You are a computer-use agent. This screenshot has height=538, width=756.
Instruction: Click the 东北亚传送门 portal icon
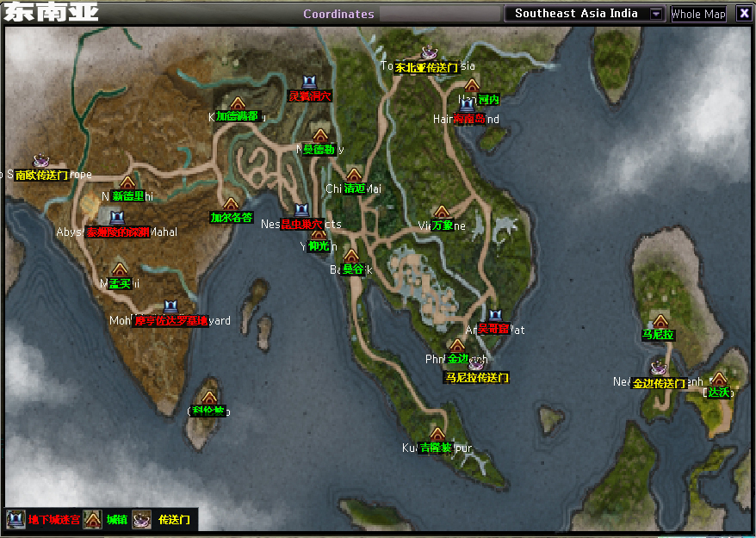pyautogui.click(x=428, y=53)
